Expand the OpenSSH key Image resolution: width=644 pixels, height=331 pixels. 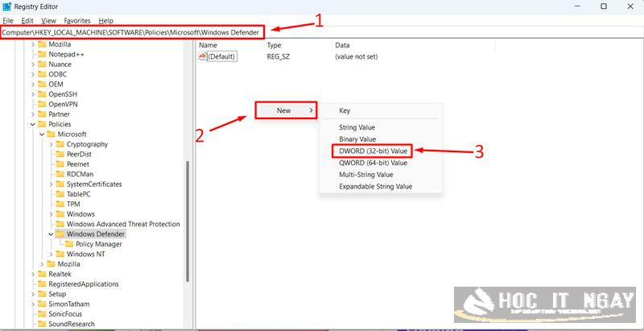[x=33, y=94]
